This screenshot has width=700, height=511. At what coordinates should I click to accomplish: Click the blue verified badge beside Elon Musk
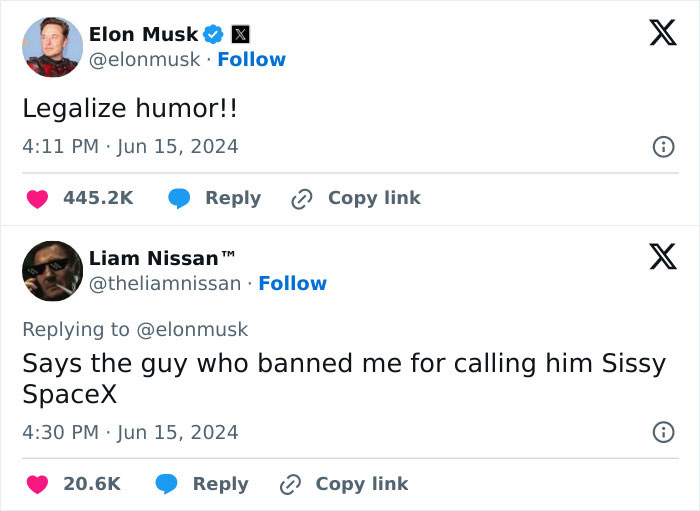pyautogui.click(x=213, y=34)
